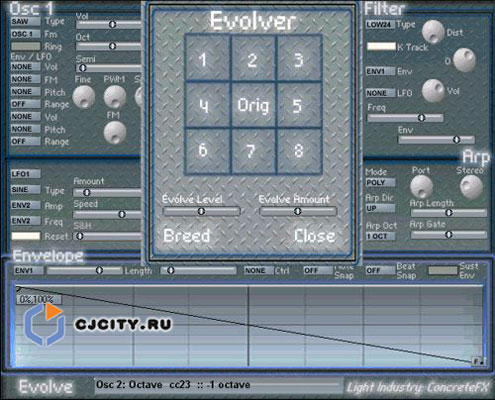
Task: Toggle the OFF Beat Snap selector
Action: click(380, 271)
